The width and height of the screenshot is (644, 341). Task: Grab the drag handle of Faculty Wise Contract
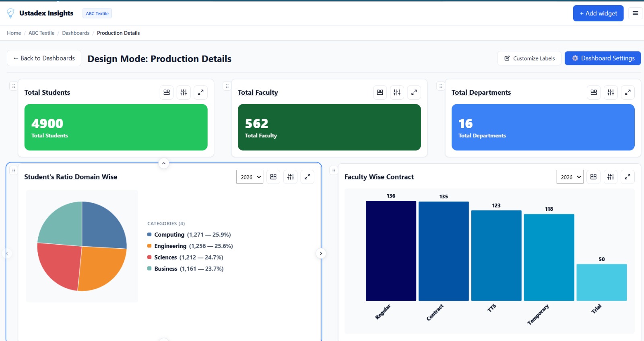[x=334, y=170]
